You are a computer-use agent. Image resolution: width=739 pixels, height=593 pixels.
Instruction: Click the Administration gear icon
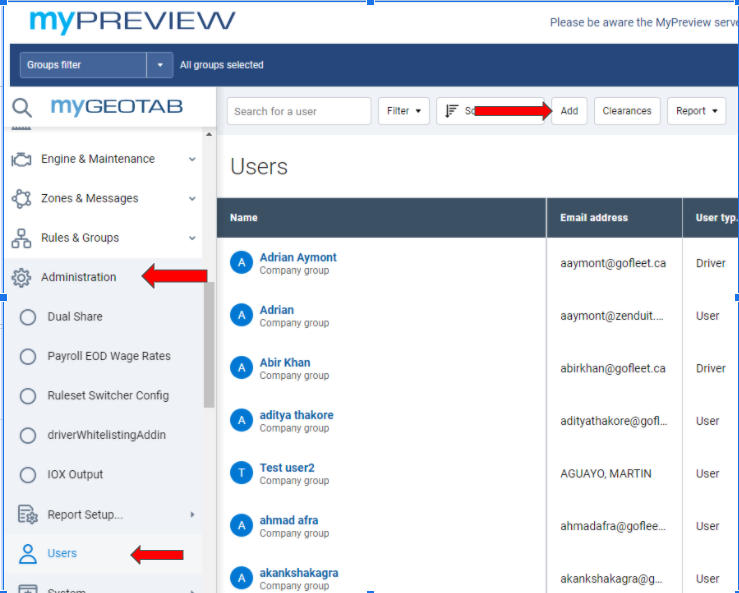21,278
